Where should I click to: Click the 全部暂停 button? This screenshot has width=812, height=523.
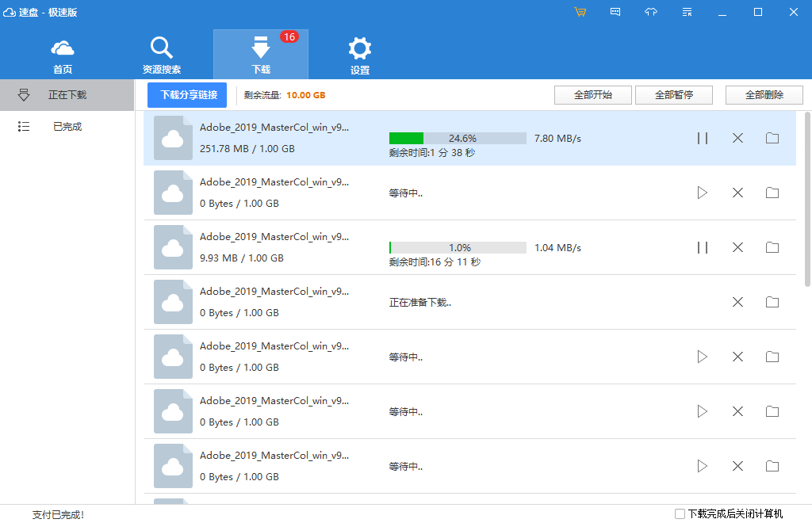tap(674, 95)
